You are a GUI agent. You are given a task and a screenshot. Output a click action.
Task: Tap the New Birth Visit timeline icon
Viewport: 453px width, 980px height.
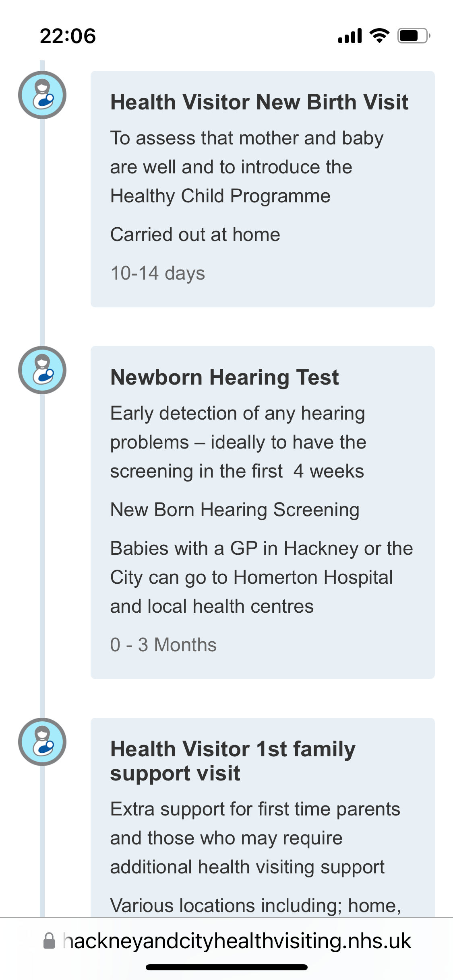tap(42, 95)
